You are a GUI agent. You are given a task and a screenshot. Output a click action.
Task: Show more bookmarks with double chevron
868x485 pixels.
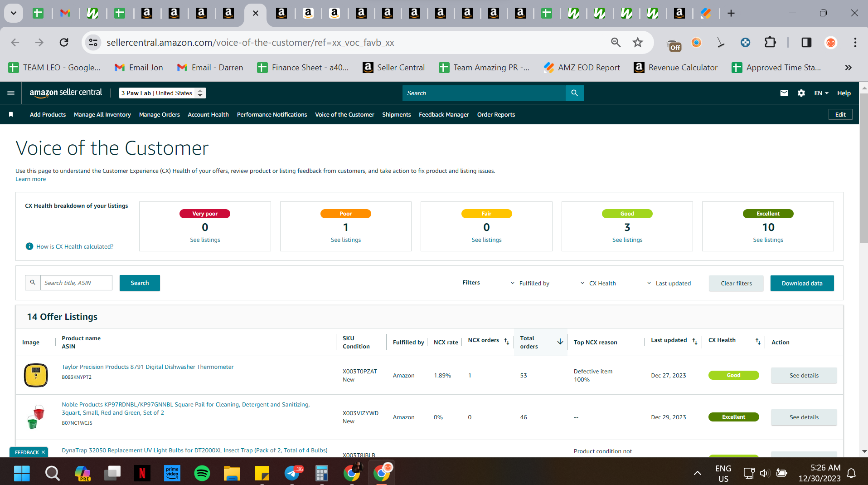tap(848, 68)
